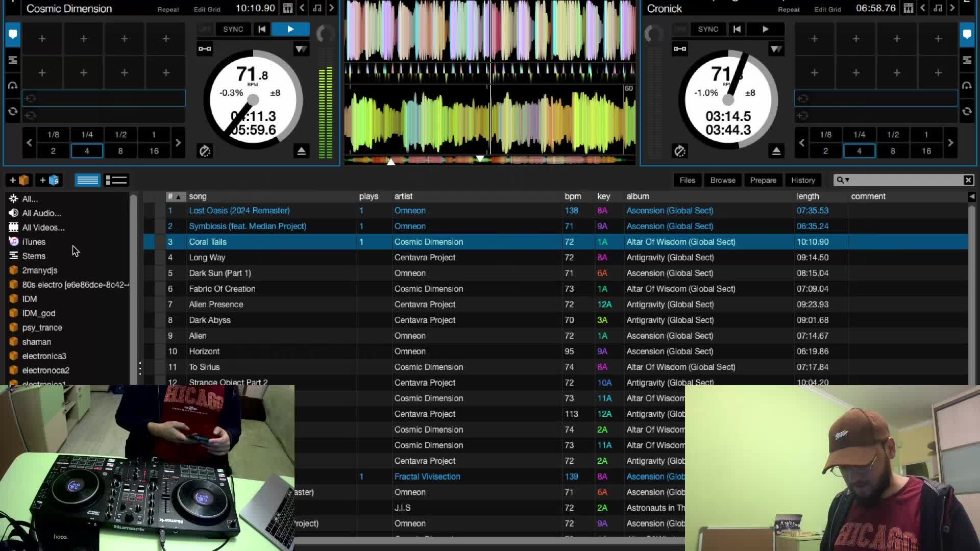The image size is (980, 551).
Task: Click right deck censor/slip icon
Action: (679, 151)
